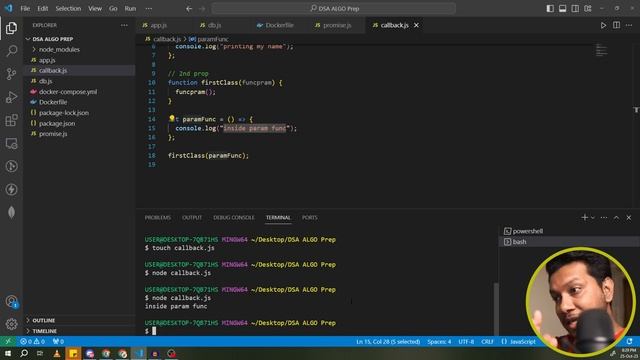Screen dimensions: 640x360
Task: Select the bash terminal instance
Action: tap(569, 242)
